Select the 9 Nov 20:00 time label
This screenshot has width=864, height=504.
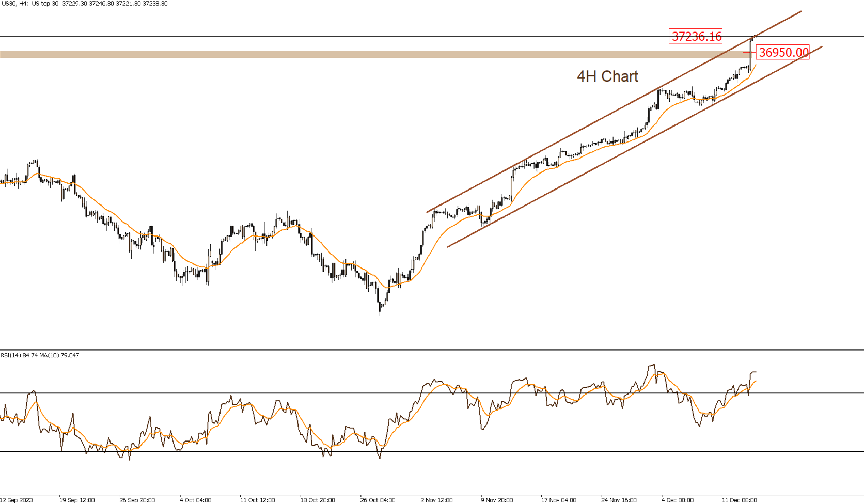[497, 500]
